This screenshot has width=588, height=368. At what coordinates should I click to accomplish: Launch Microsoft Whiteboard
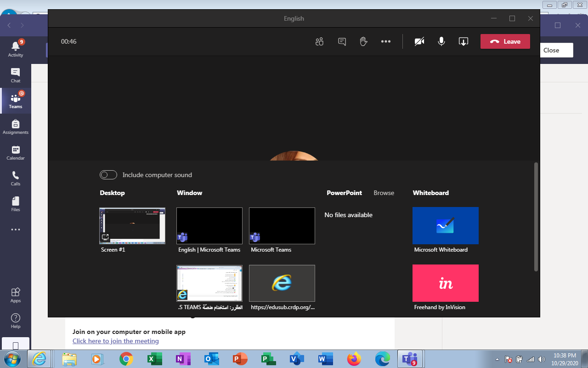tap(446, 225)
